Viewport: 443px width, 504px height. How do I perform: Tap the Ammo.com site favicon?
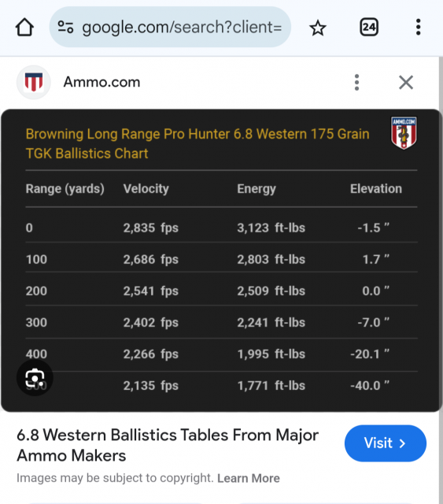pyautogui.click(x=34, y=82)
